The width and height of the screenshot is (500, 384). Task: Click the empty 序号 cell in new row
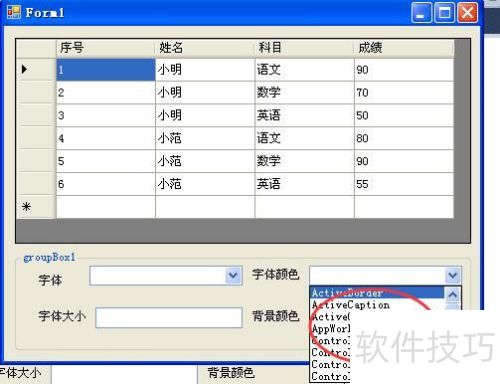tap(106, 207)
